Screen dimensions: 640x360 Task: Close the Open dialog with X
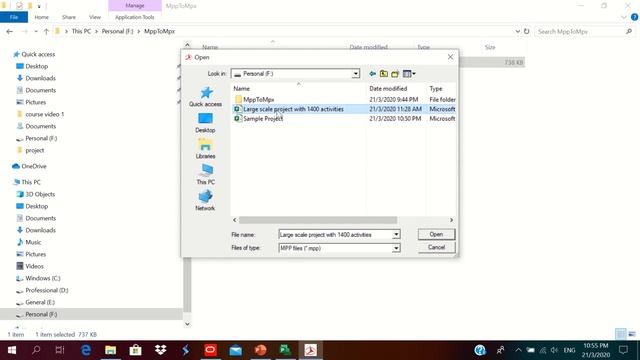click(450, 57)
